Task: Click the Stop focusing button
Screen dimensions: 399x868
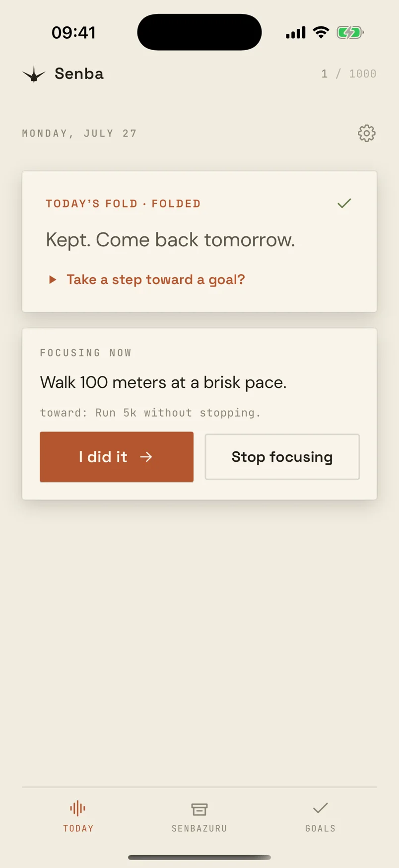Action: [x=282, y=457]
